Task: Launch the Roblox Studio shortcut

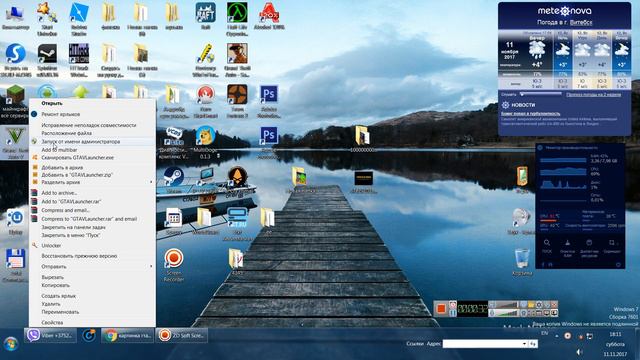Action: pyautogui.click(x=79, y=18)
